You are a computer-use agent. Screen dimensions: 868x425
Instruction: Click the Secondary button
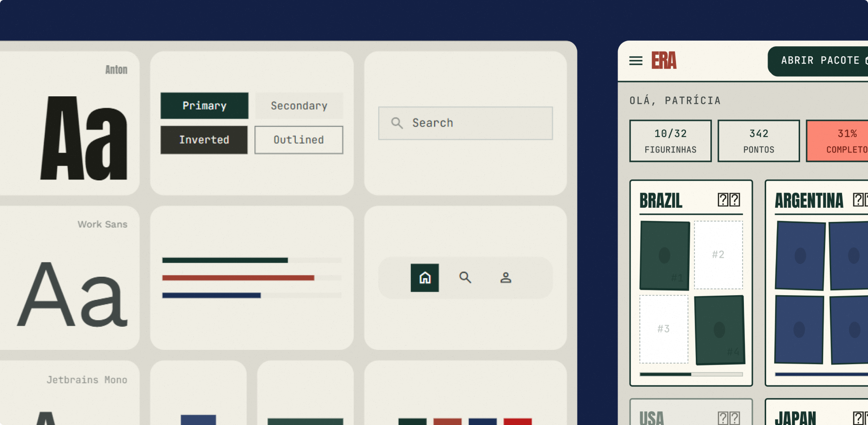point(299,106)
